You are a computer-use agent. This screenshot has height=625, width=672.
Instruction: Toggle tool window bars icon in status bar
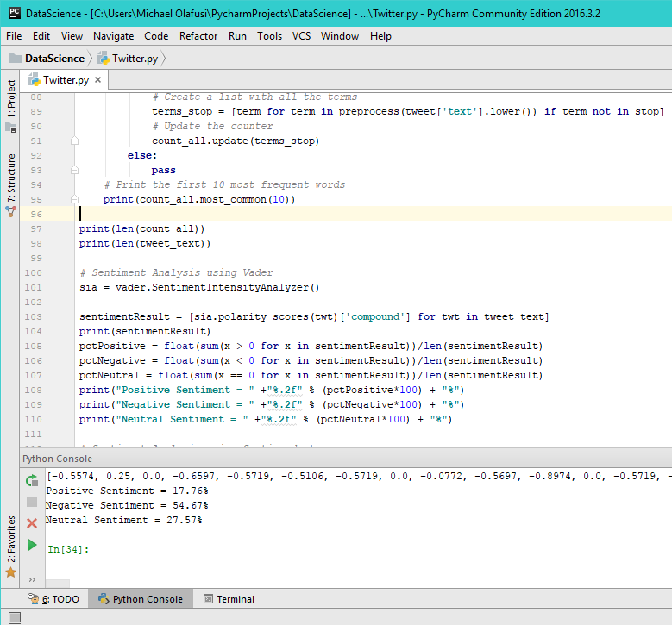[15, 617]
